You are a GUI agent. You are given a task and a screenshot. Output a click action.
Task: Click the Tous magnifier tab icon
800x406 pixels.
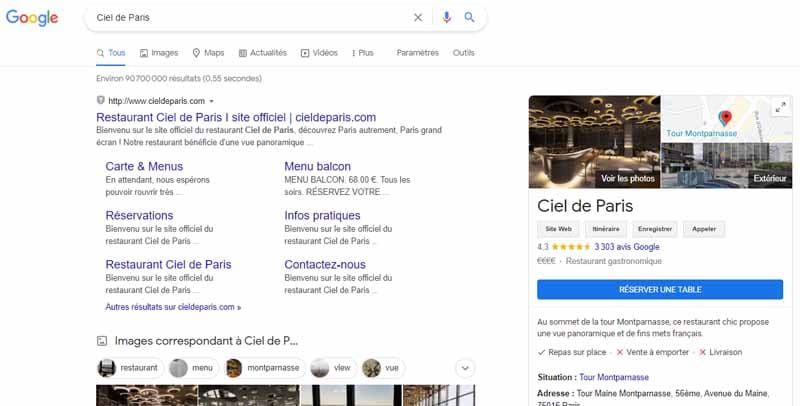tap(101, 53)
